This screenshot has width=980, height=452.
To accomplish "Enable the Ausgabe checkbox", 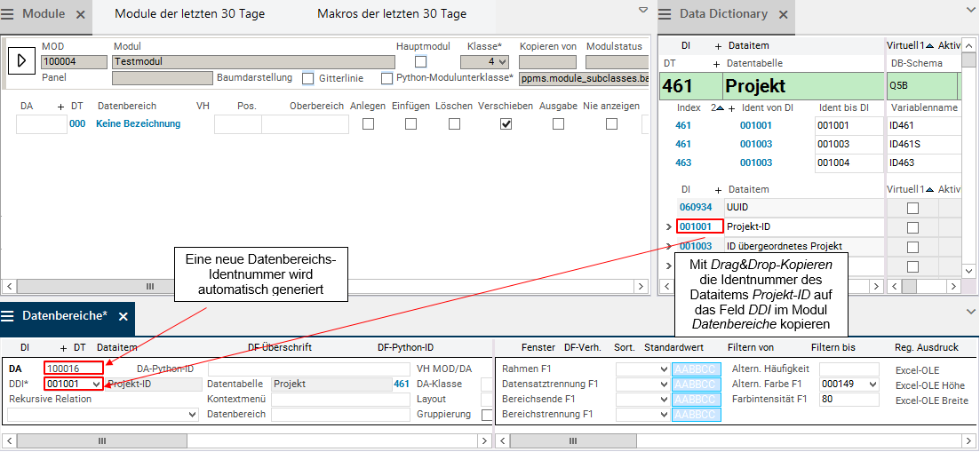I will (558, 123).
